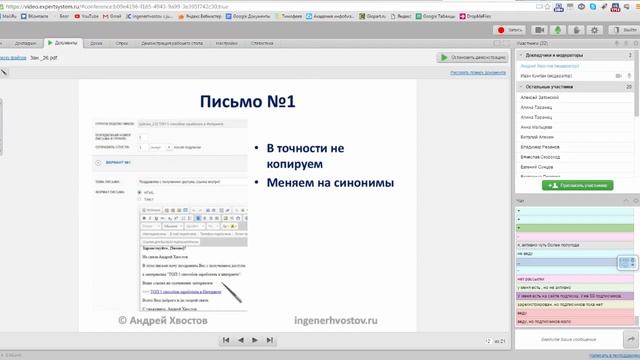640x360 pixels.
Task: Open settings via the gear icon
Action: [x=595, y=30]
